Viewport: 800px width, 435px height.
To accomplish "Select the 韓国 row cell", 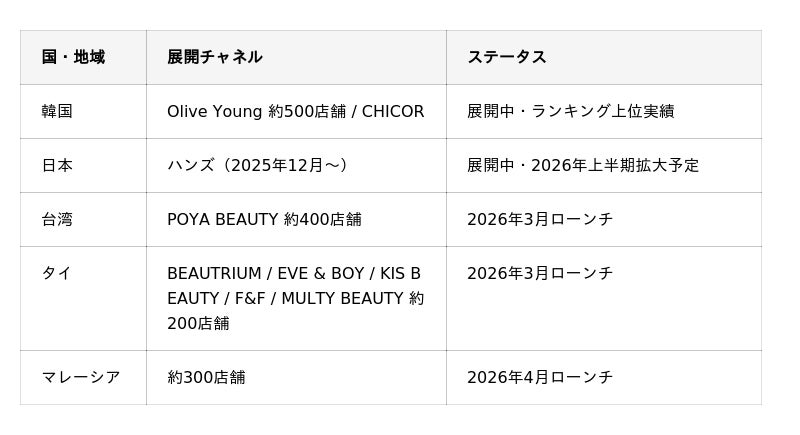I will [57, 111].
